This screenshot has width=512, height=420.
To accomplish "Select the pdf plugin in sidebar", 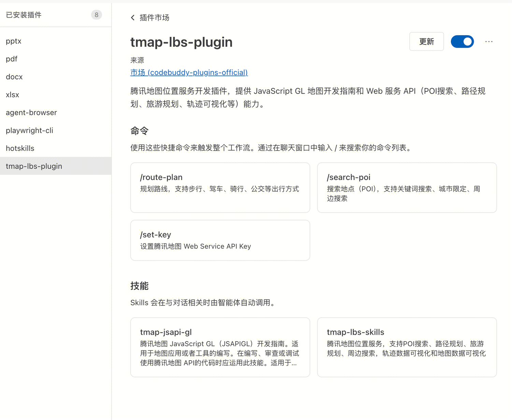I will click(x=12, y=59).
